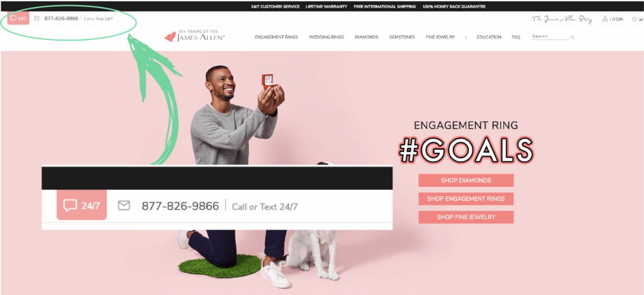Click enlarged envelope icon in callout
This screenshot has width=644, height=295.
point(124,206)
